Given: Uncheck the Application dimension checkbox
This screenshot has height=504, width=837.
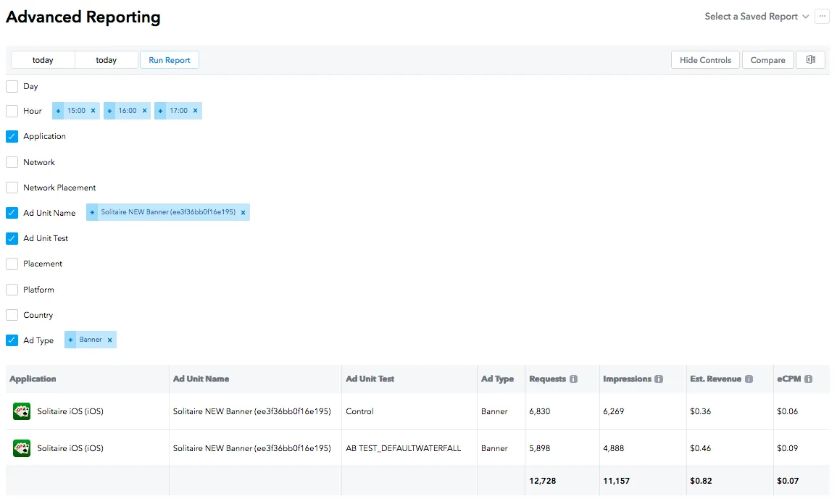Looking at the screenshot, I should pos(12,136).
